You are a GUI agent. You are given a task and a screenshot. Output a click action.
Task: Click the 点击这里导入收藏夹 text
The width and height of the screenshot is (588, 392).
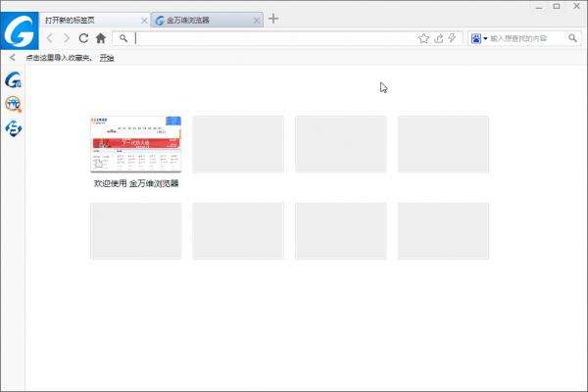[58, 58]
